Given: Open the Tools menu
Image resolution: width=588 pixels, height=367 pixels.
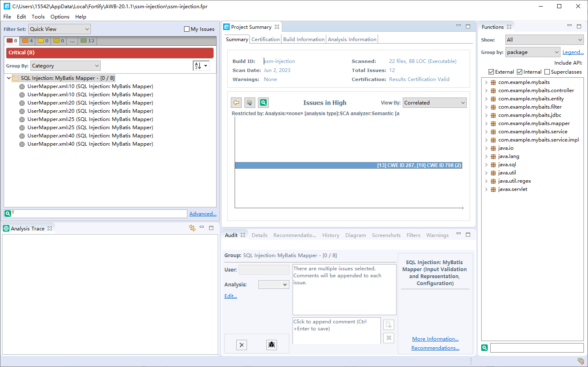Looking at the screenshot, I should coord(38,17).
